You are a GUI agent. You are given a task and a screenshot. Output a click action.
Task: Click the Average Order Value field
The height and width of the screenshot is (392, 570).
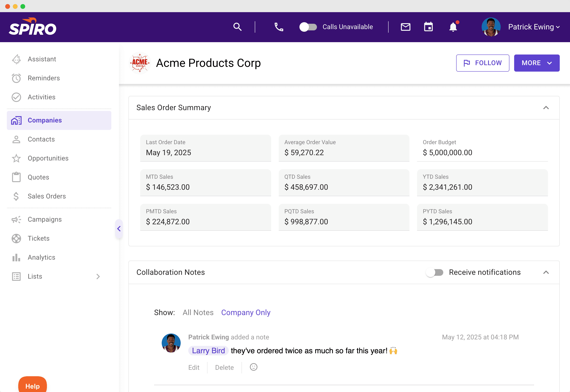[344, 148]
